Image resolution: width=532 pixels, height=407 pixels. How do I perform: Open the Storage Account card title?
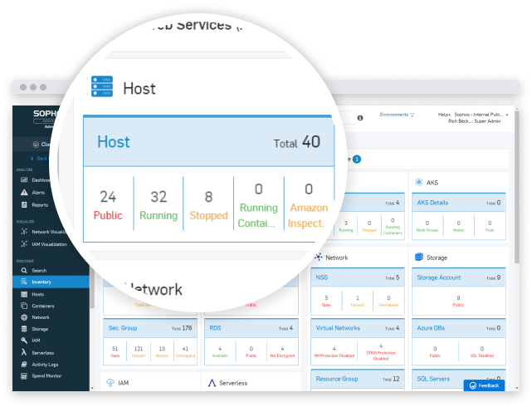click(x=439, y=277)
